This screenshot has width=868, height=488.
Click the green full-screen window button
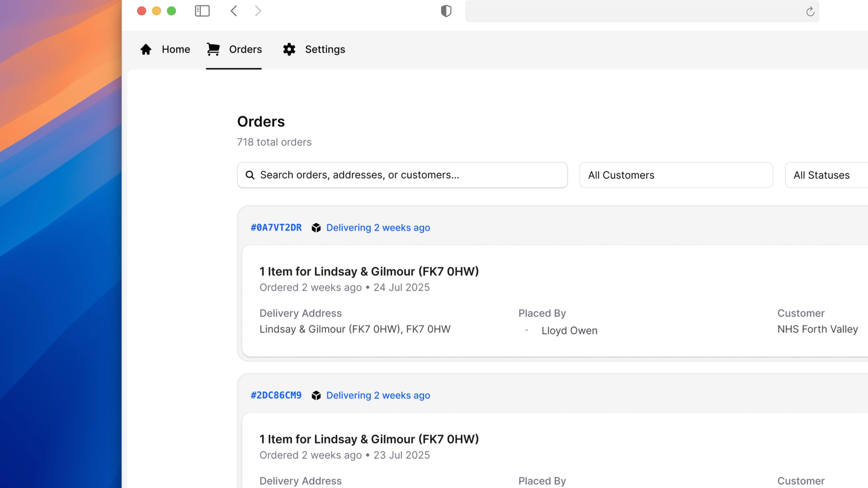point(171,11)
